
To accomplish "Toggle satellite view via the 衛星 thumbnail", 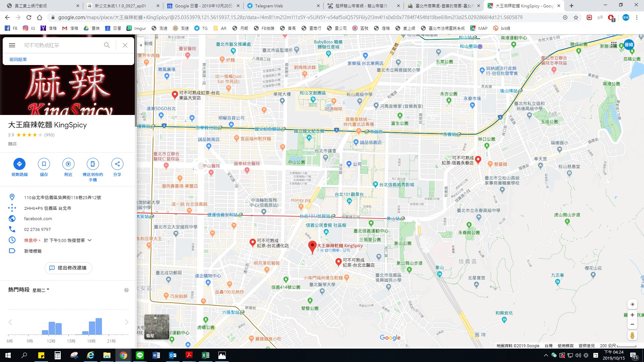I will pos(157,327).
